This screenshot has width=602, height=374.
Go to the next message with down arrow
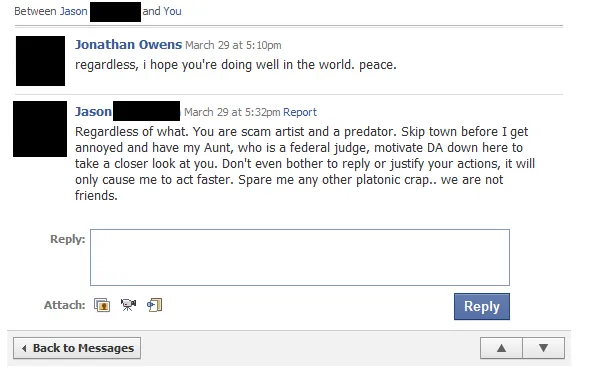[543, 348]
